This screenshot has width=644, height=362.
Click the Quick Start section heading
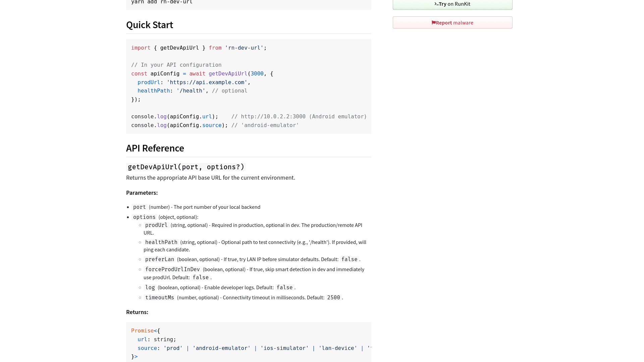(x=150, y=25)
